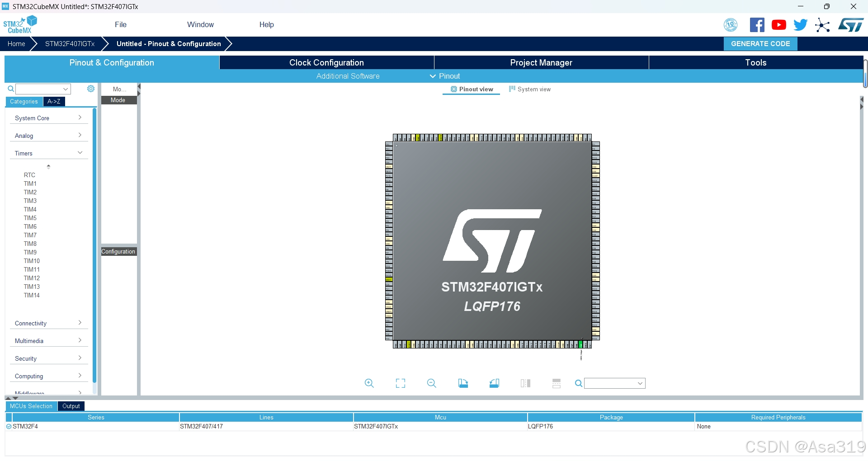
Task: Open the YouTube icon link
Action: tap(778, 25)
